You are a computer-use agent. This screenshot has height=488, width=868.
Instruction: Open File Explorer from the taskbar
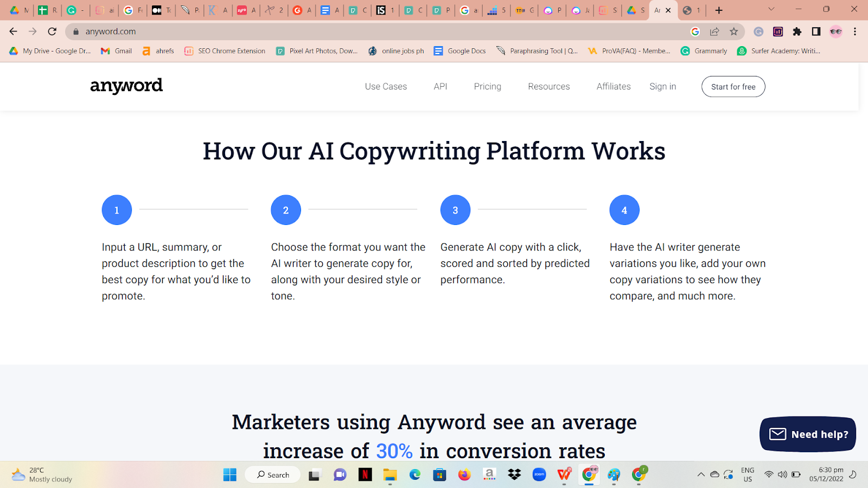(x=390, y=475)
